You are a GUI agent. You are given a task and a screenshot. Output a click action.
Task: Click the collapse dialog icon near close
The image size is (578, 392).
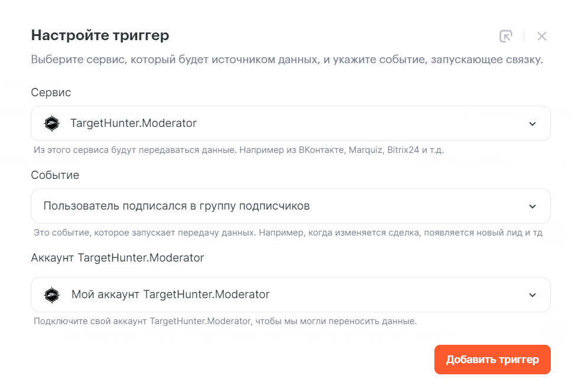click(x=505, y=36)
